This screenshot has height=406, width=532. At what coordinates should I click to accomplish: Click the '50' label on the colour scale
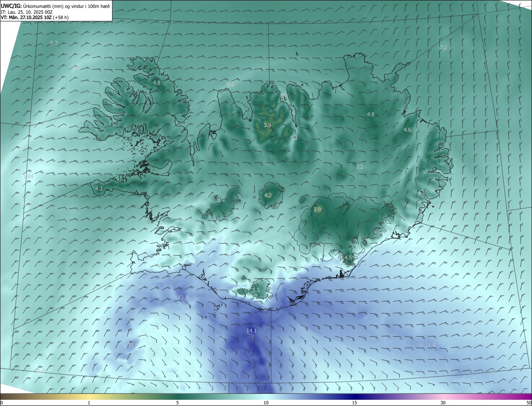529,403
